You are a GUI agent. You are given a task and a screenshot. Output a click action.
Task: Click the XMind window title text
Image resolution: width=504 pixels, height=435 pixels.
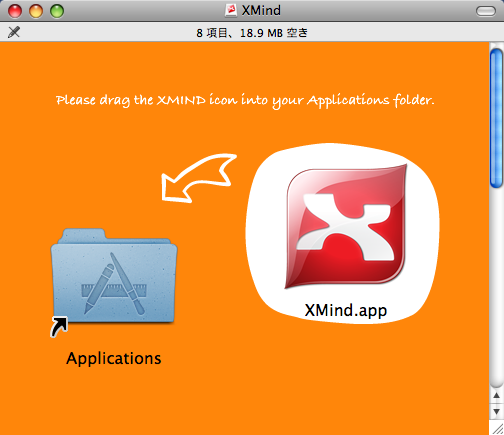click(261, 10)
